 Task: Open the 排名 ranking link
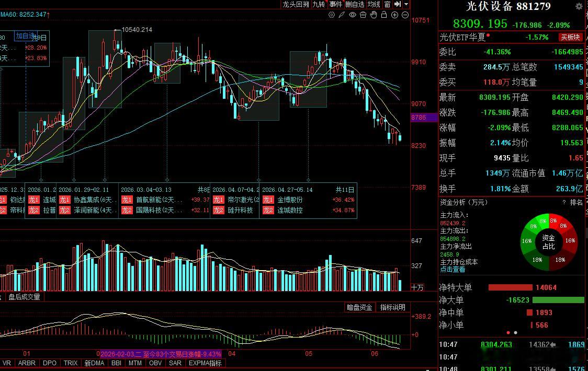(576, 202)
